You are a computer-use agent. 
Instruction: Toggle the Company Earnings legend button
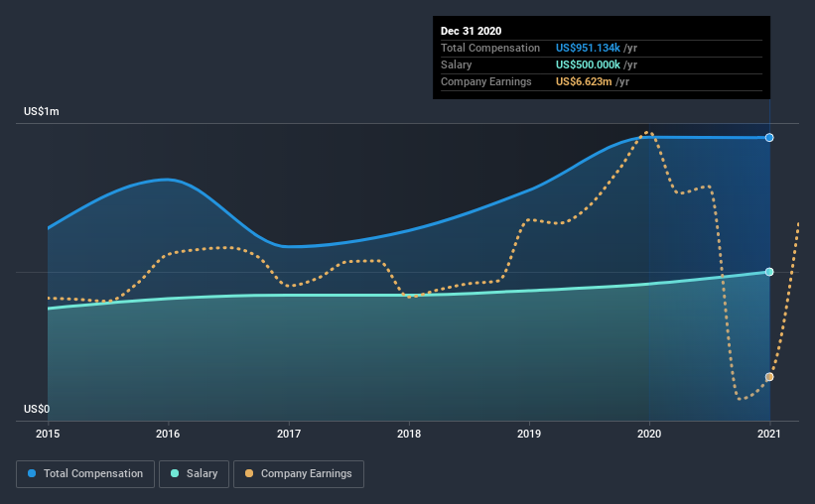[x=299, y=474]
